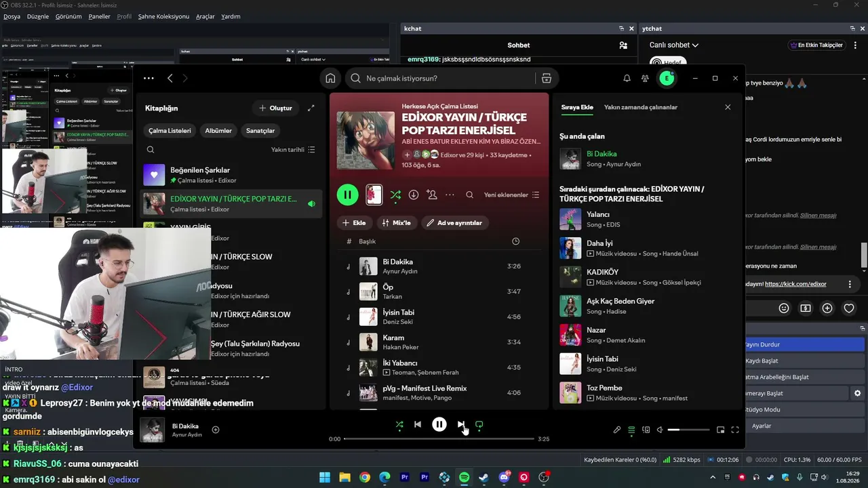
Task: Go to Spotify home via the house icon
Action: [330, 79]
